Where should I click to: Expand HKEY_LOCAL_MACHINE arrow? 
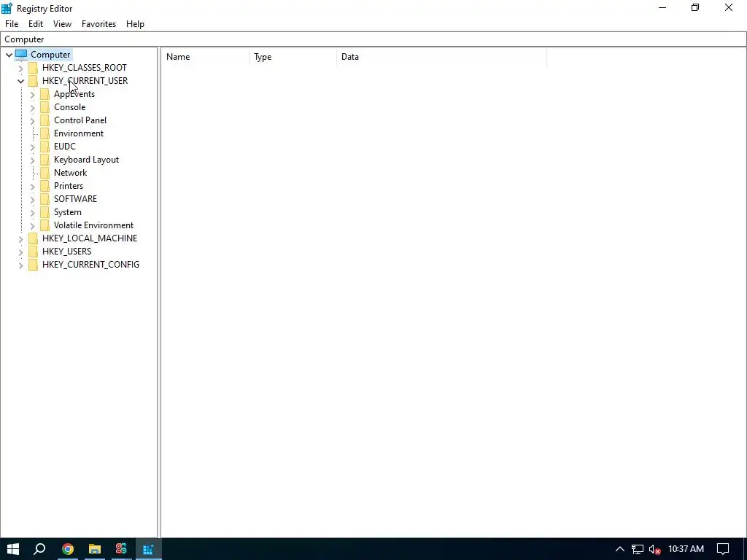coord(20,238)
